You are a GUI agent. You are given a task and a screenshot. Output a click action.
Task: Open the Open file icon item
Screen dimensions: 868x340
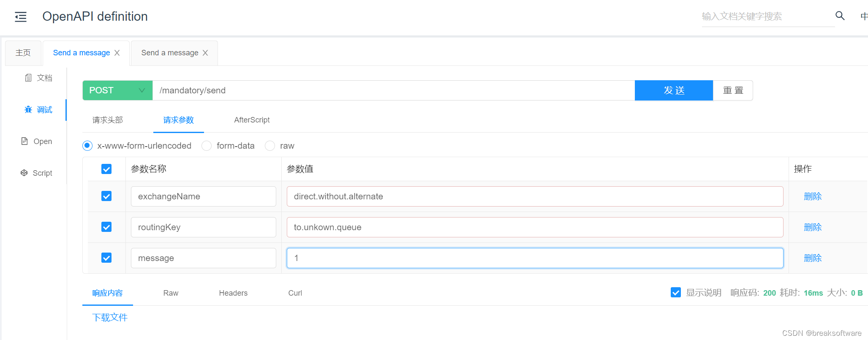[24, 141]
